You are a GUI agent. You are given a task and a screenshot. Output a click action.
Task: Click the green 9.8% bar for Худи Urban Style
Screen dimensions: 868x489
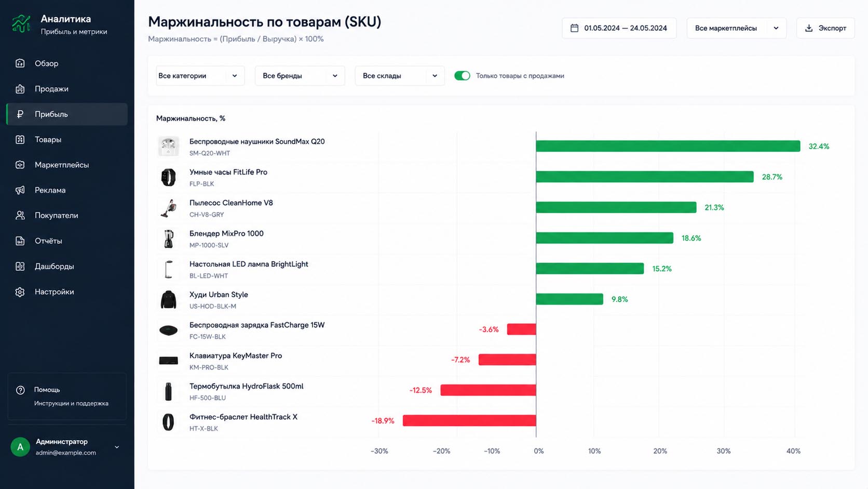point(569,299)
